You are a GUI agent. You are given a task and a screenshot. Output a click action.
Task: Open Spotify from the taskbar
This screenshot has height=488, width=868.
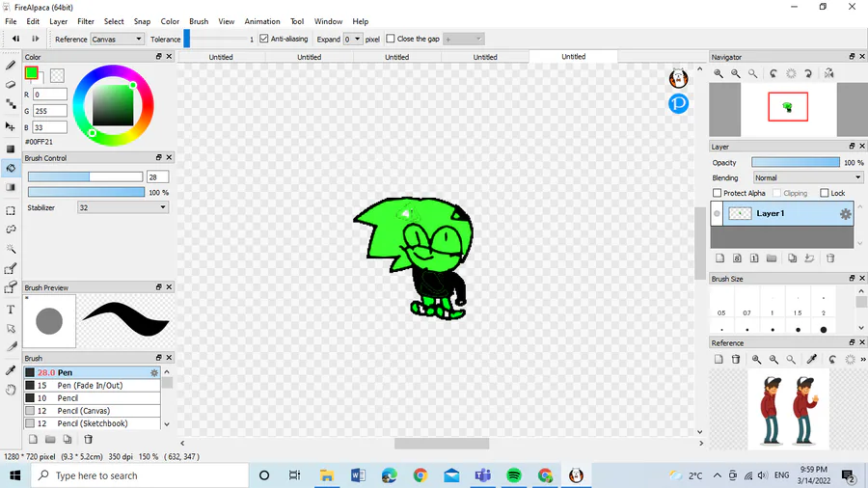click(514, 475)
